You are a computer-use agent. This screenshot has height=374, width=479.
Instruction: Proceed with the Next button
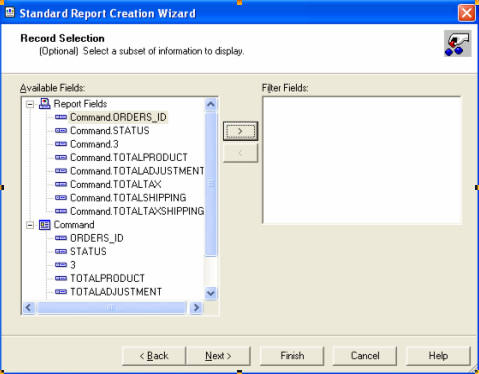pyautogui.click(x=218, y=356)
